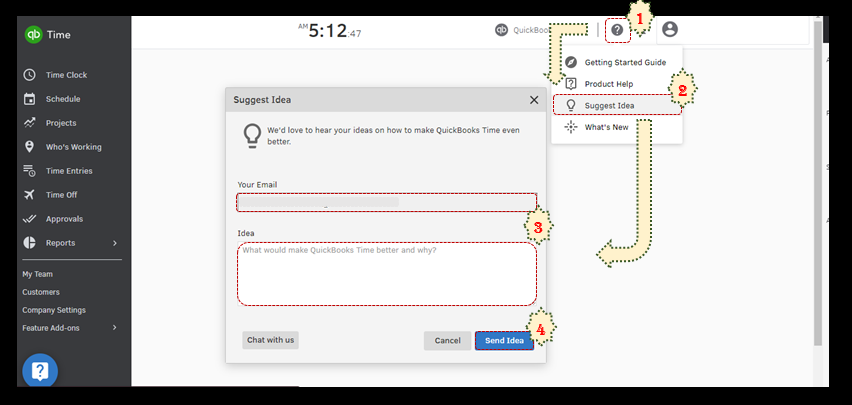Close the Suggest Idea dialog

click(534, 100)
